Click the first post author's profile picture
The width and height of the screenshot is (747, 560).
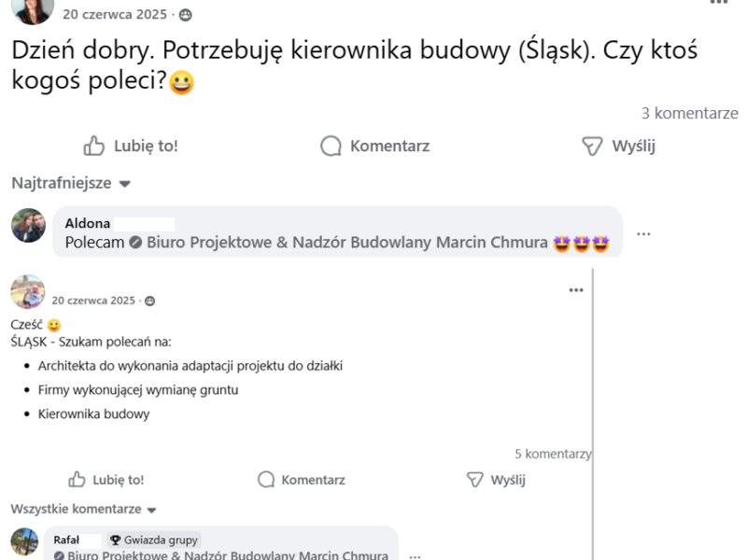click(32, 13)
